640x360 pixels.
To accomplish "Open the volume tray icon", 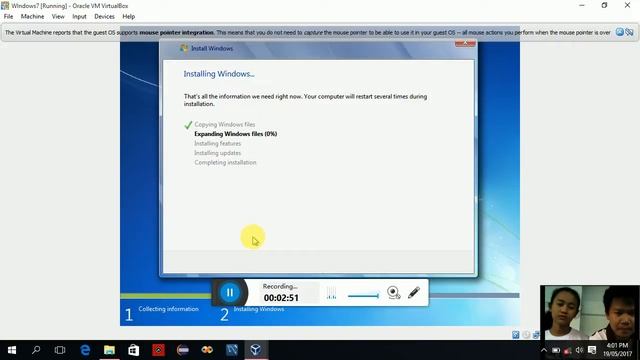I will tap(579, 350).
